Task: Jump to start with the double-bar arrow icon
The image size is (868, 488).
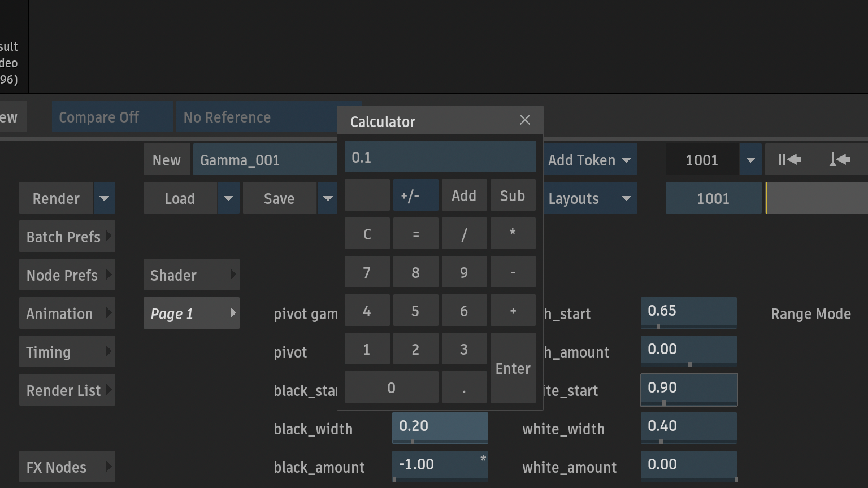Action: tap(789, 160)
